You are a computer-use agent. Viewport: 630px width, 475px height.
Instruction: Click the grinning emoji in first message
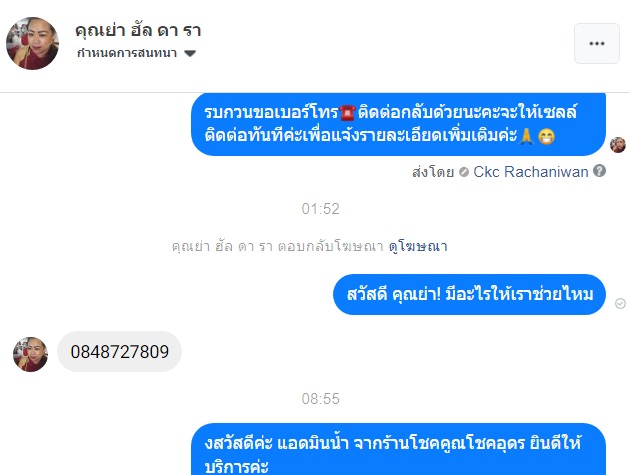[x=546, y=136]
